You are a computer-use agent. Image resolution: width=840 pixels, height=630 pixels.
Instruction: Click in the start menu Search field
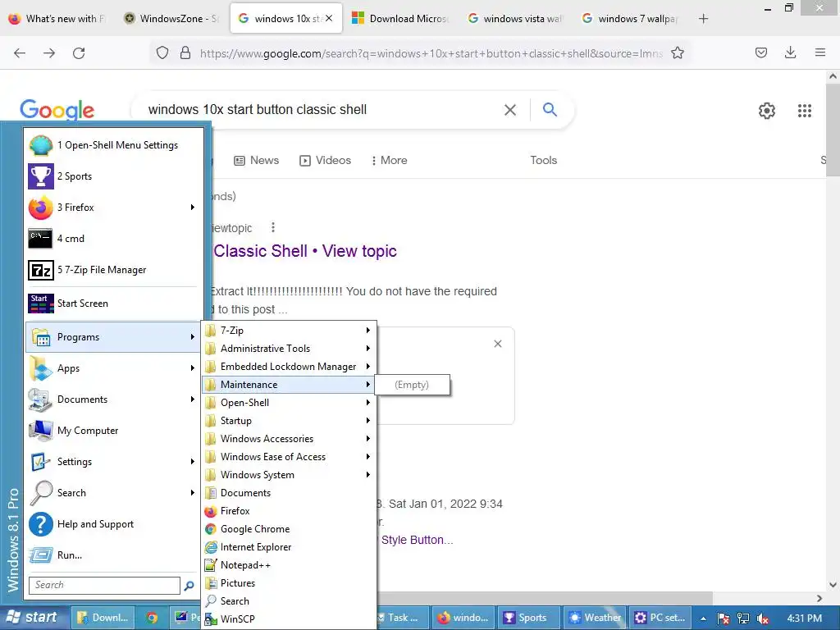pos(104,585)
